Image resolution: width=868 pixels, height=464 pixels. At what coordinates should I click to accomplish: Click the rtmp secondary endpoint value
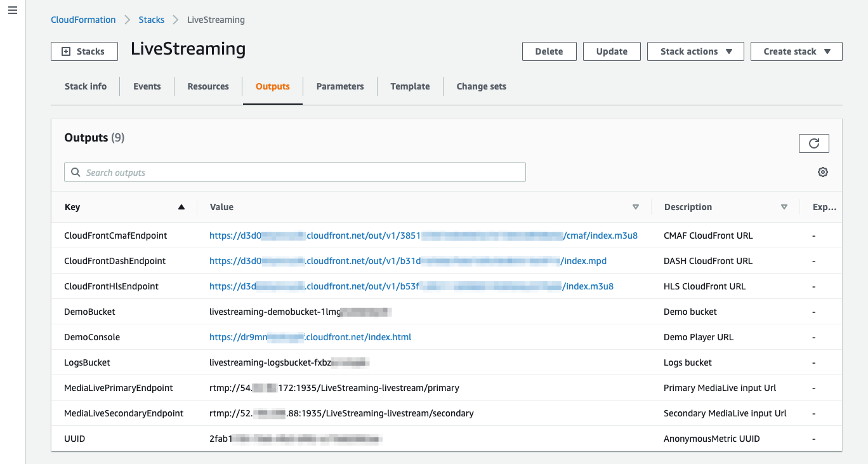click(x=341, y=413)
